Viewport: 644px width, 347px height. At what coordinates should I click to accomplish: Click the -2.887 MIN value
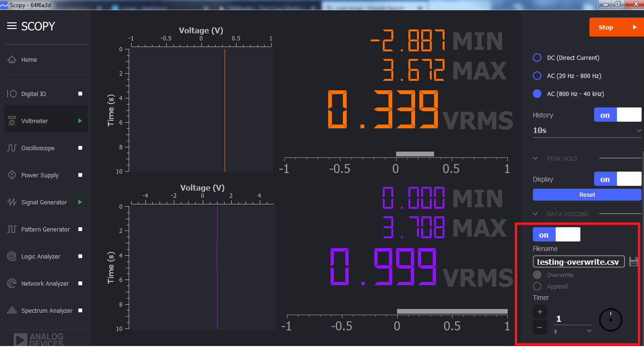(x=407, y=40)
